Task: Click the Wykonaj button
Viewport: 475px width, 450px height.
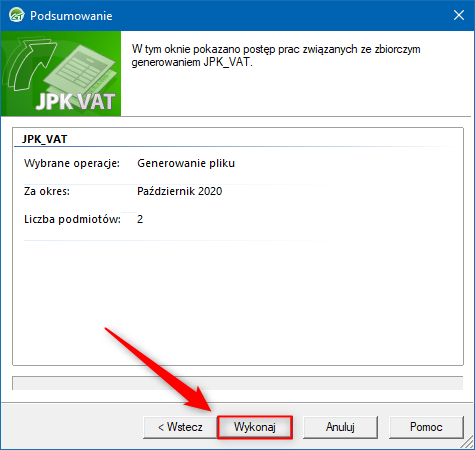Action: click(x=255, y=427)
